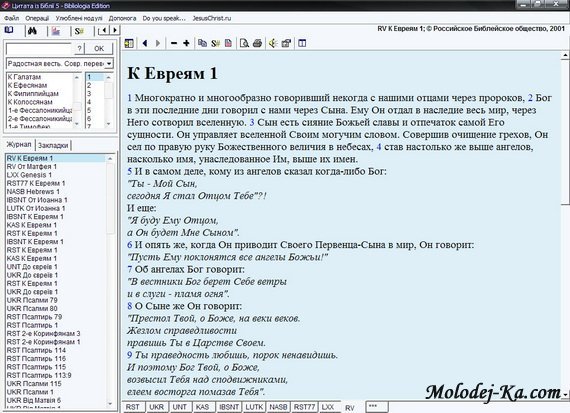Click the pink document notes icon
The height and width of the screenshot is (413, 570).
pos(228,43)
